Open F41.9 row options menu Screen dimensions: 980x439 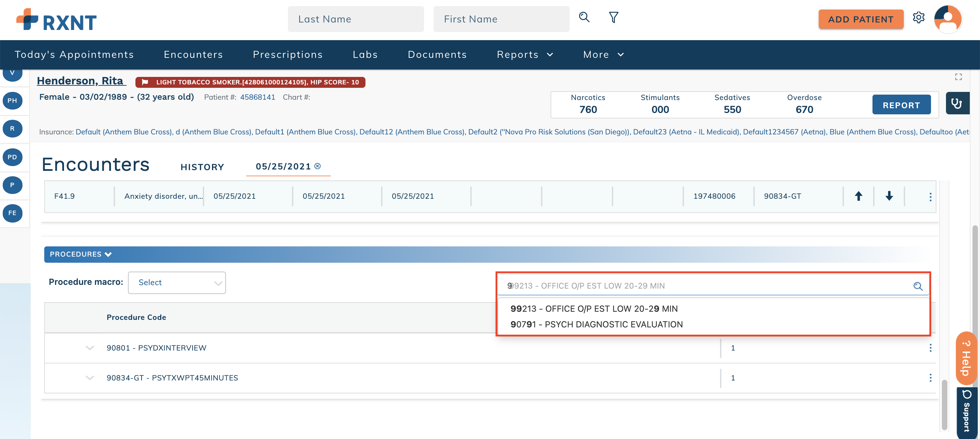point(930,197)
